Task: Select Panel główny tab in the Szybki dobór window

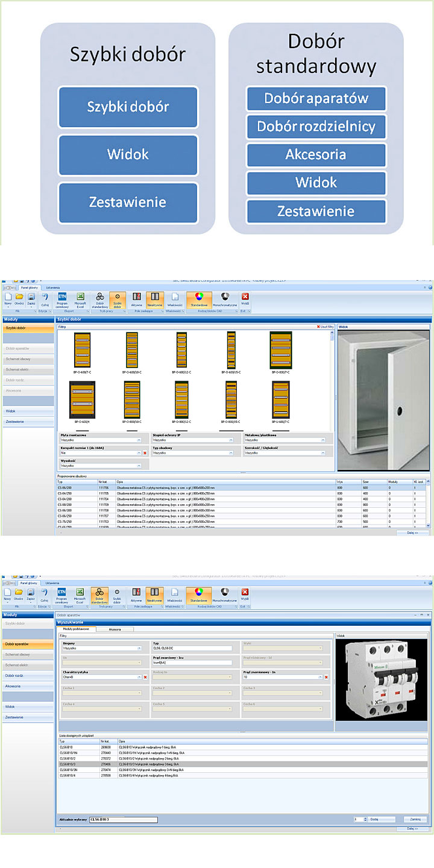Action: 28,288
